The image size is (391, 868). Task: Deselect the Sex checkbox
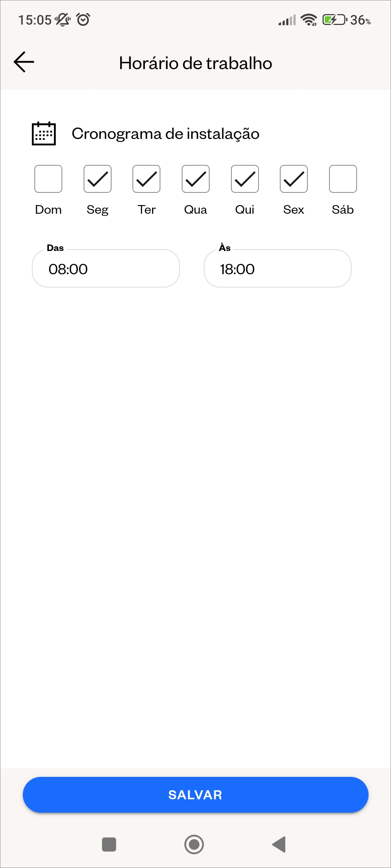pos(294,179)
